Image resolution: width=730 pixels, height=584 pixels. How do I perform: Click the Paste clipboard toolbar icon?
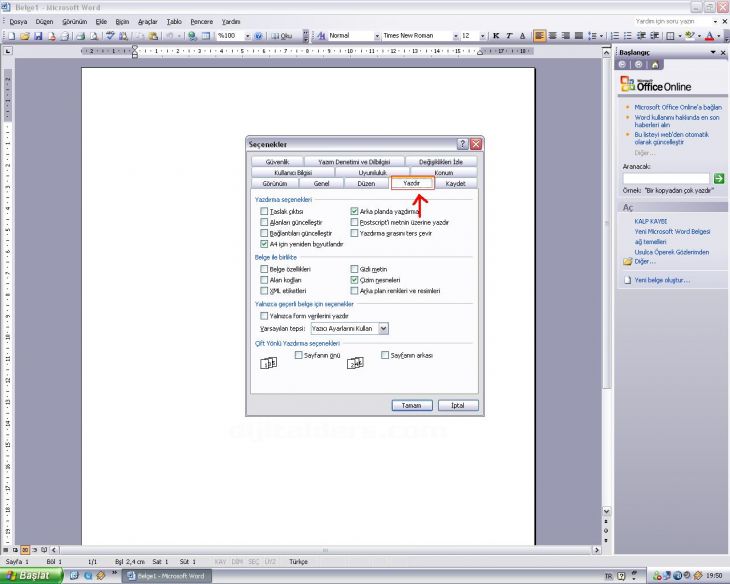[x=153, y=36]
